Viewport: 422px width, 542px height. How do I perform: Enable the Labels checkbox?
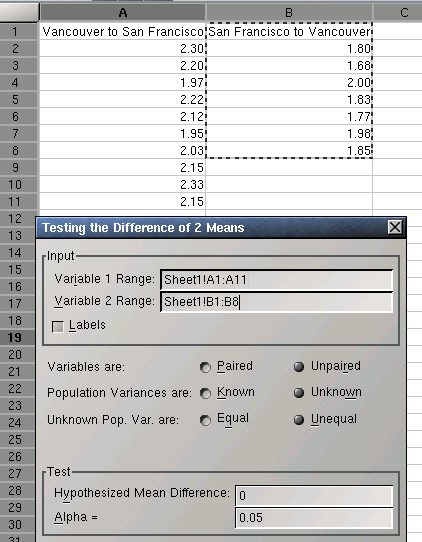[x=58, y=326]
